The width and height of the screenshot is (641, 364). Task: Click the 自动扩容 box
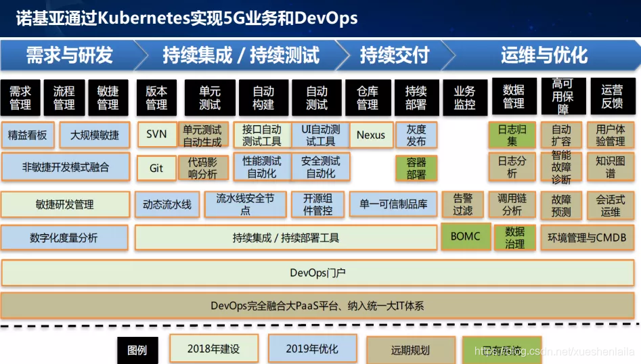[x=561, y=135]
